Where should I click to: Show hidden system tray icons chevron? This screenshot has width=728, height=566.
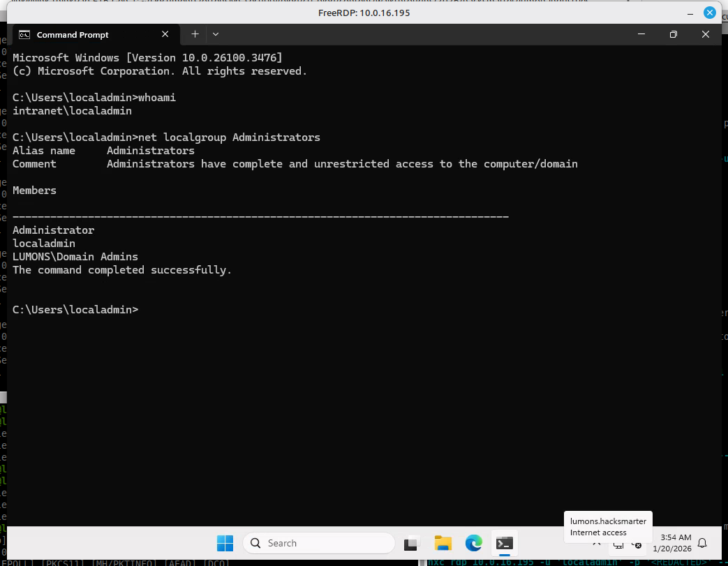click(x=597, y=543)
